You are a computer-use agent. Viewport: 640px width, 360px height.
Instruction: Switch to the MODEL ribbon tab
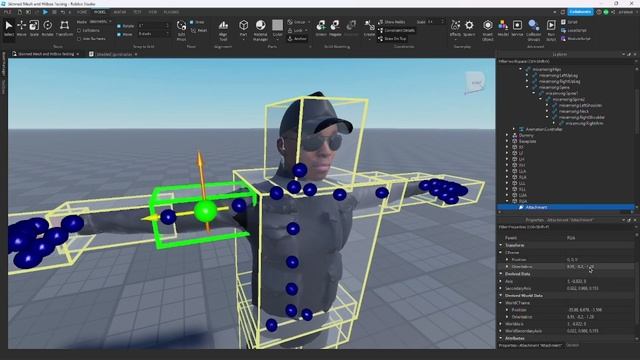(x=100, y=12)
